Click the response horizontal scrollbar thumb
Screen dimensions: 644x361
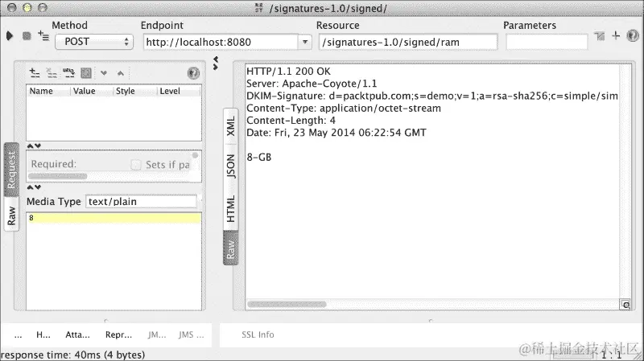287,305
